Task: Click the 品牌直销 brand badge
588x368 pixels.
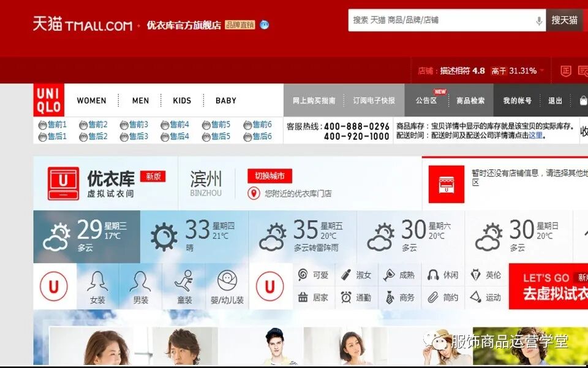Action: [240, 25]
